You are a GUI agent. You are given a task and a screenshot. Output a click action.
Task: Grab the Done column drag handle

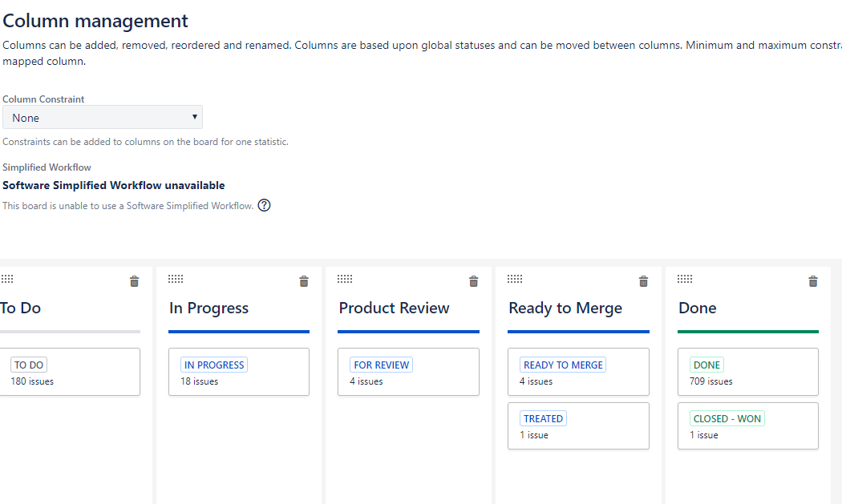click(685, 279)
